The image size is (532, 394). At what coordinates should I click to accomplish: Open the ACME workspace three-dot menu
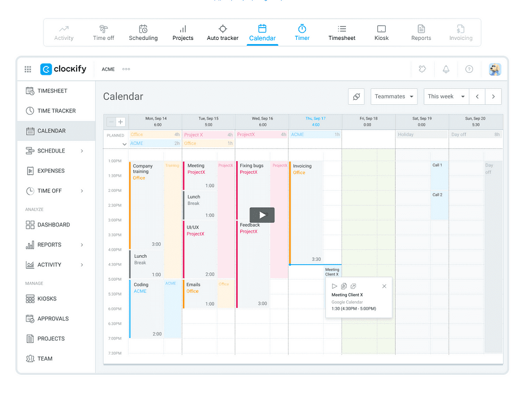click(126, 69)
